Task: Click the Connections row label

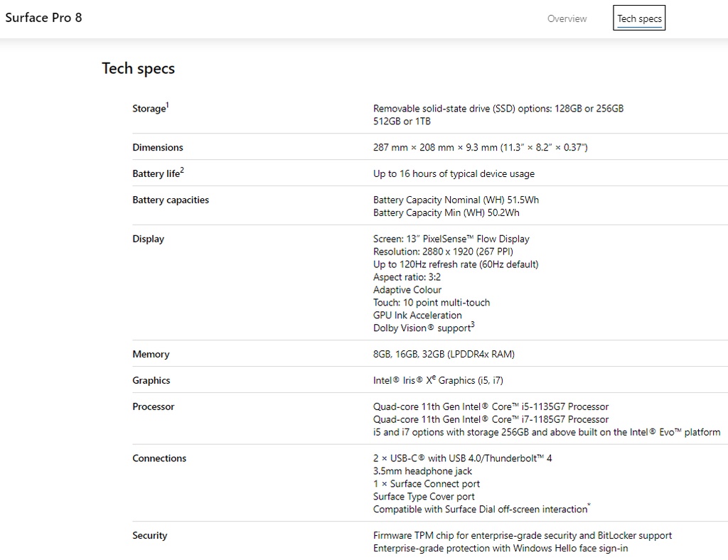Action: click(159, 458)
